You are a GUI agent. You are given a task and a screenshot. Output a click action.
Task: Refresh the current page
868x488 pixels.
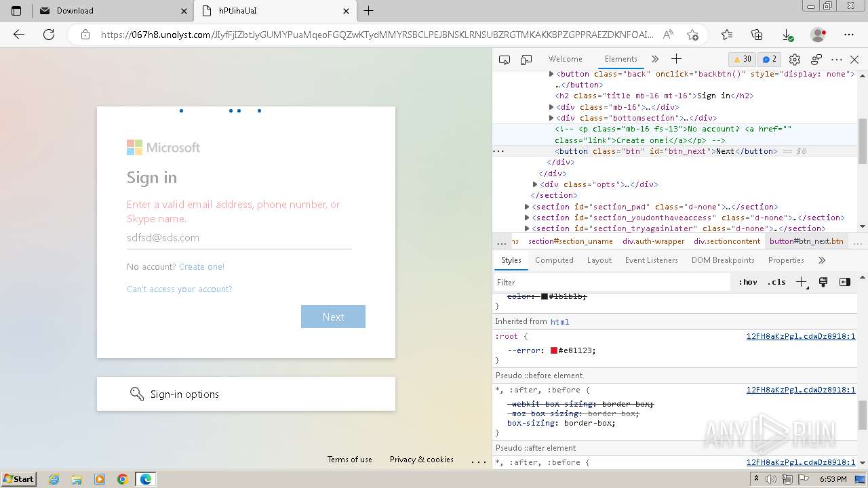click(x=49, y=35)
